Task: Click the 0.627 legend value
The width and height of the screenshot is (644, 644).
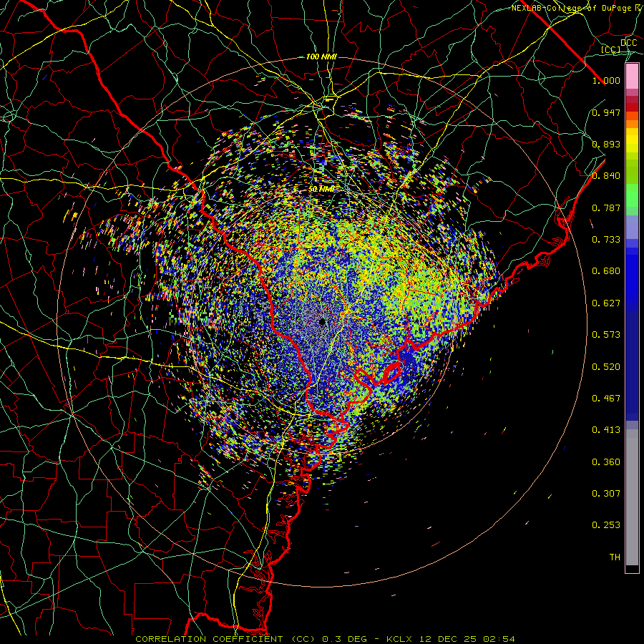Action: pyautogui.click(x=606, y=303)
